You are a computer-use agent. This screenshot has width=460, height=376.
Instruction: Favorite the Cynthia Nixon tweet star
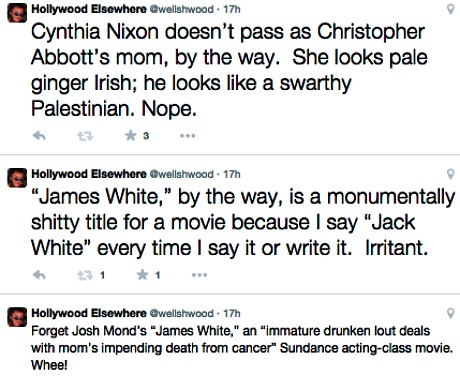click(131, 135)
